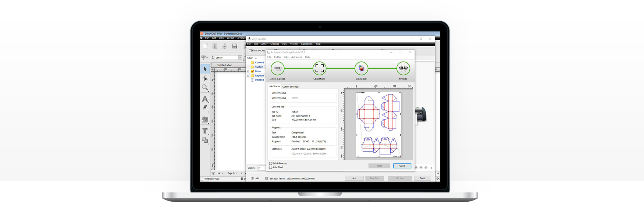Expand the Done folder tree node

[x=248, y=71]
